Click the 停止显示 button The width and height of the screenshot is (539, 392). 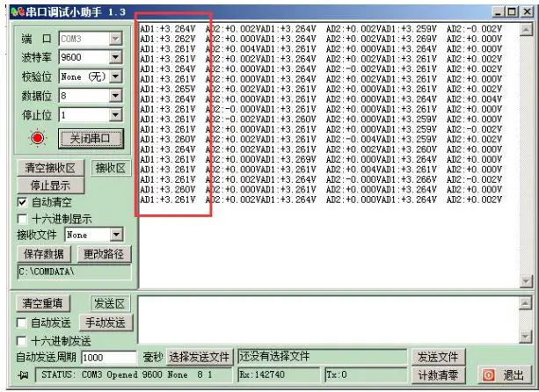tap(50, 185)
